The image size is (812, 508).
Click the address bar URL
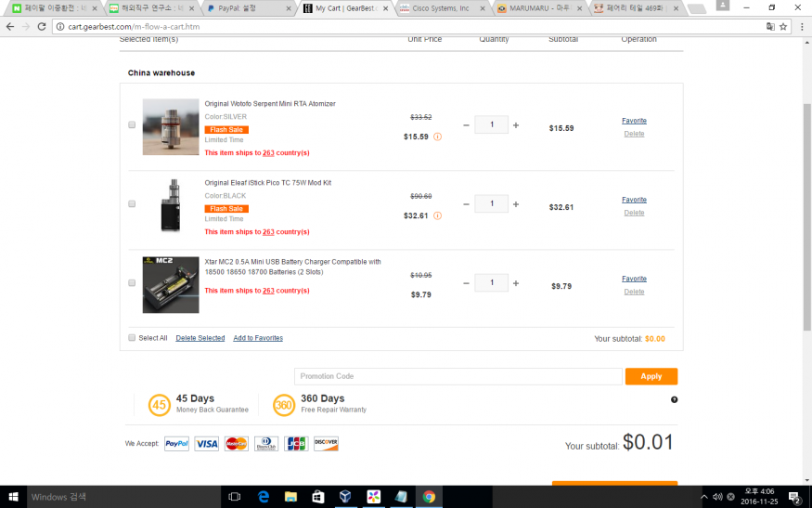[134, 26]
